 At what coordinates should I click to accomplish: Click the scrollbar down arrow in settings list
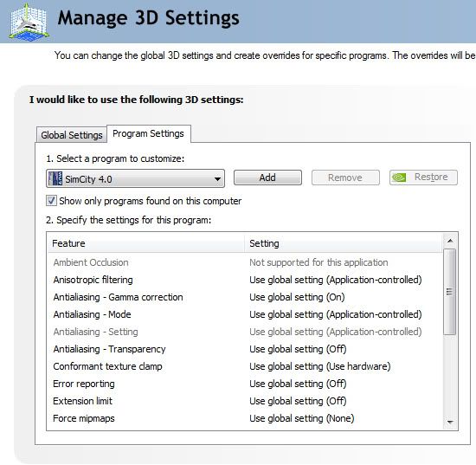tap(450, 422)
